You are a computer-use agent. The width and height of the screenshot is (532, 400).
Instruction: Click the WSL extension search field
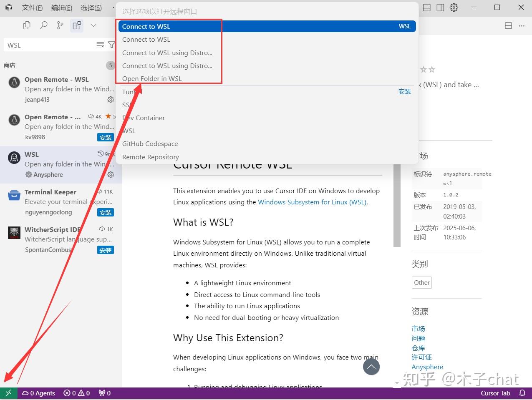(x=50, y=45)
